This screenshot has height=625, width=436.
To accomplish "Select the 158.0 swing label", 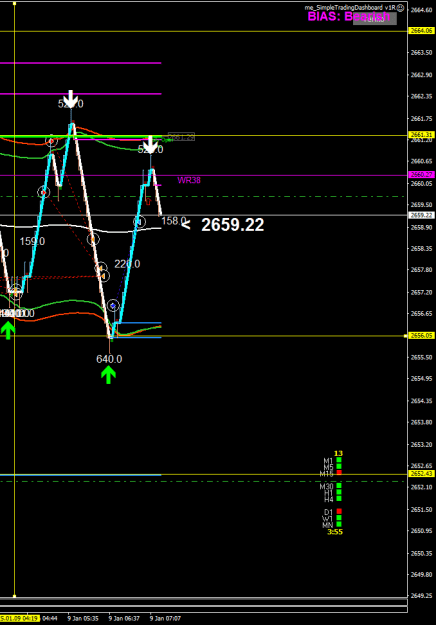I will coord(173,221).
